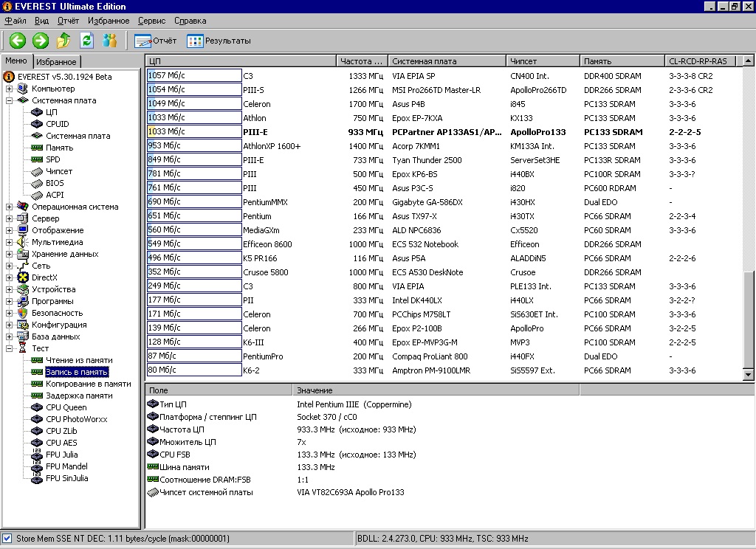
Task: Select the FPU Julia benchmark icon
Action: point(37,455)
